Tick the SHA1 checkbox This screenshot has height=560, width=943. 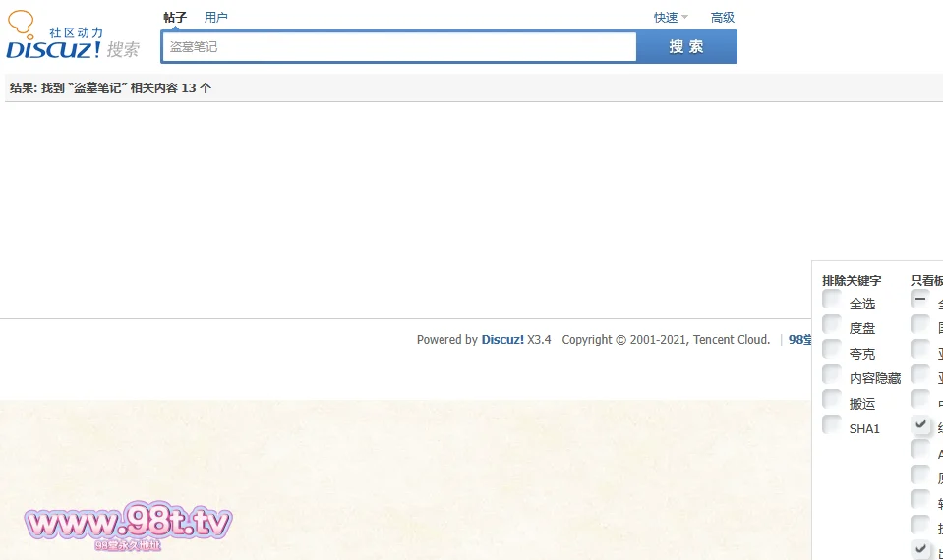pyautogui.click(x=832, y=425)
